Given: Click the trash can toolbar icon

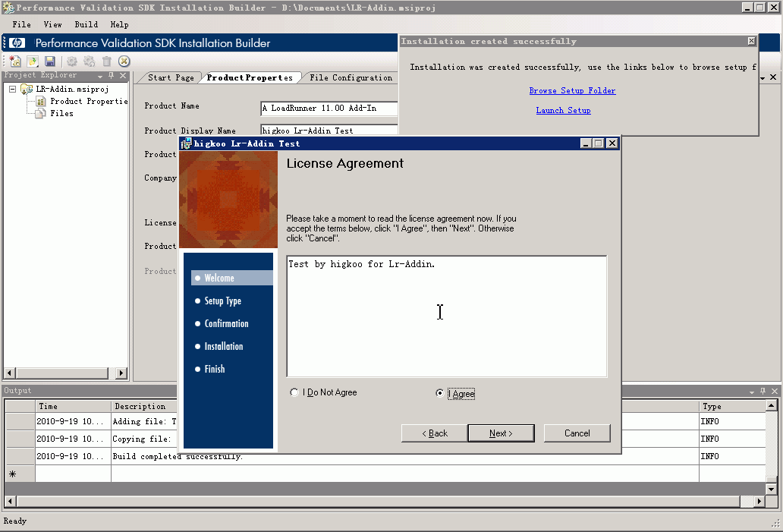Looking at the screenshot, I should click(x=106, y=61).
